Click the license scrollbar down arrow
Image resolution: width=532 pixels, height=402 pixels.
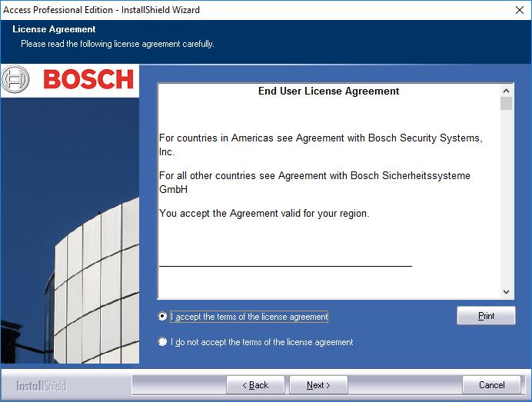coord(506,292)
